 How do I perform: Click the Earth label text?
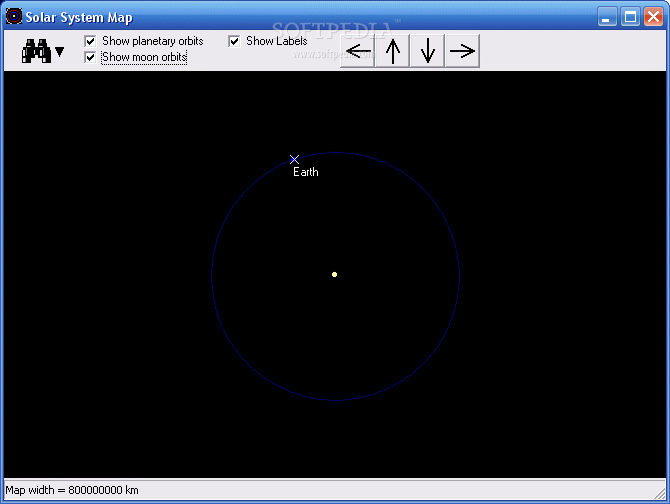(306, 172)
